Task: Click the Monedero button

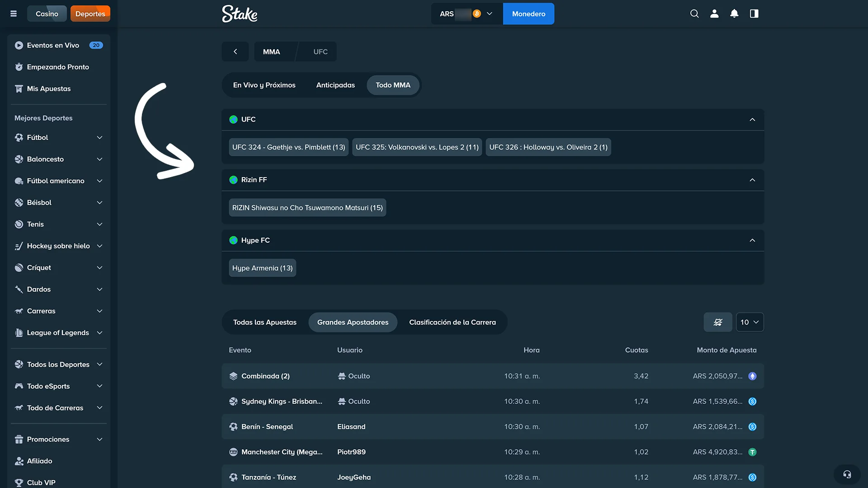Action: click(528, 14)
